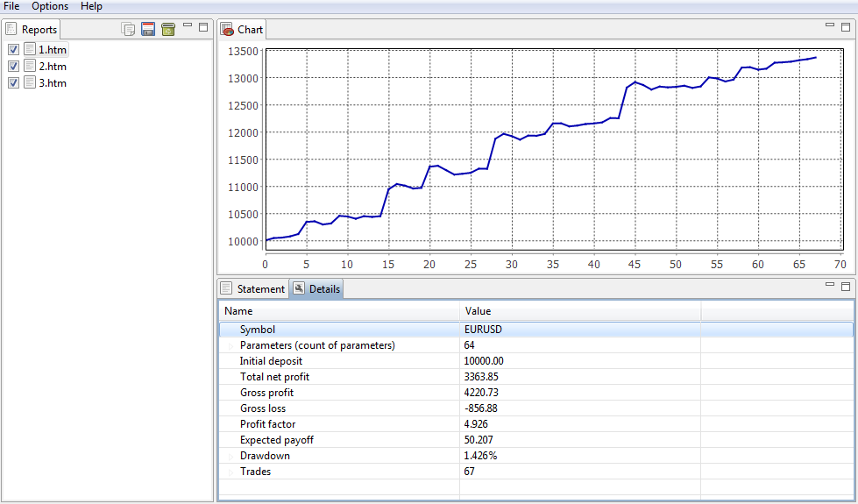Screen dimensions: 858x504
Task: Maximize the Reports panel
Action: point(203,27)
